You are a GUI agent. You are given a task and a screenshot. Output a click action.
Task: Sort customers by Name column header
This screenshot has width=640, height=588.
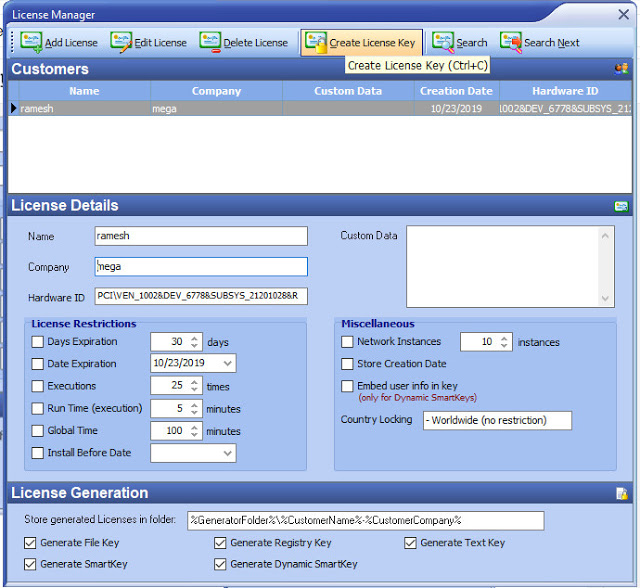click(84, 91)
